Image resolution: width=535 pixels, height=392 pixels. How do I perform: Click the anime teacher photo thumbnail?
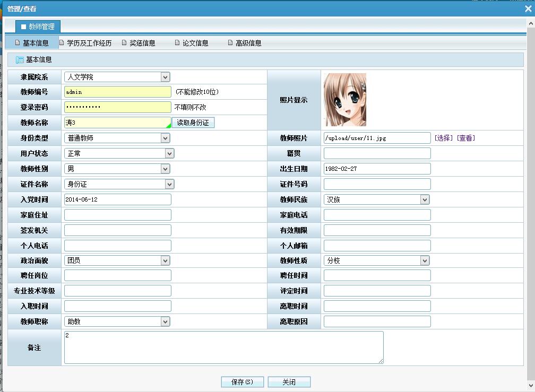(x=346, y=99)
